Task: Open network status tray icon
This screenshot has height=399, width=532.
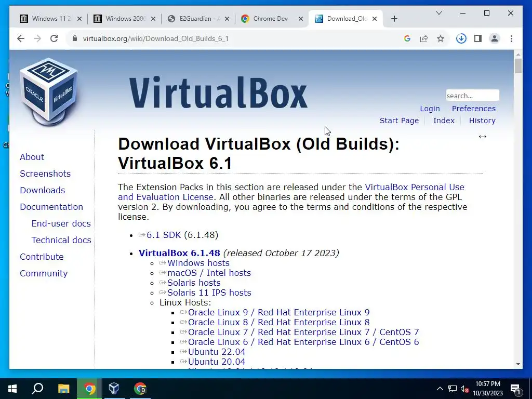Action: tap(453, 389)
